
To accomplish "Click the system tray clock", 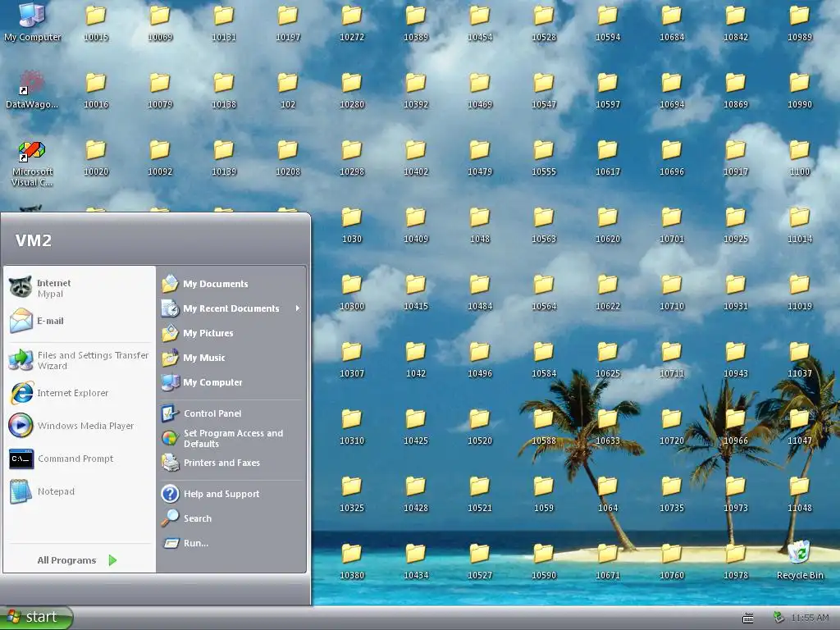I will 810,618.
